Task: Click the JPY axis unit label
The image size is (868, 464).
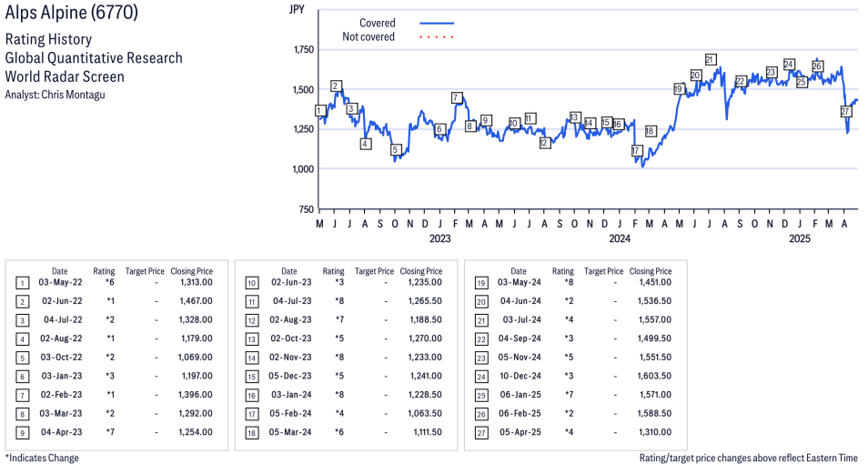Action: (297, 9)
